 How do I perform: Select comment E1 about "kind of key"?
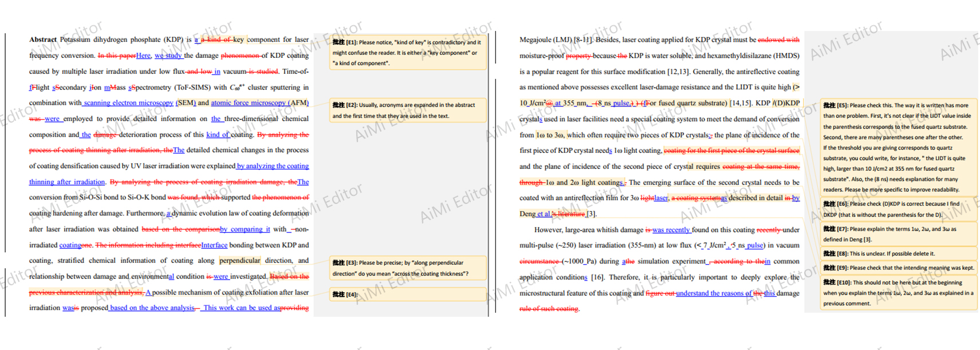pyautogui.click(x=408, y=52)
